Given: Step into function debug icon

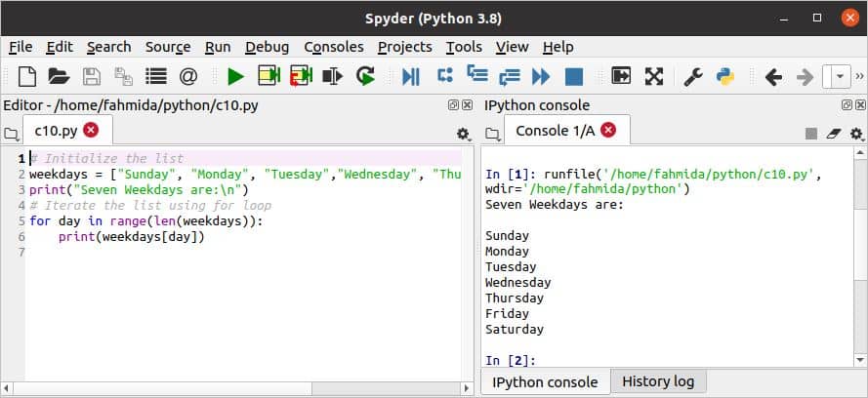Looking at the screenshot, I should click(x=477, y=73).
